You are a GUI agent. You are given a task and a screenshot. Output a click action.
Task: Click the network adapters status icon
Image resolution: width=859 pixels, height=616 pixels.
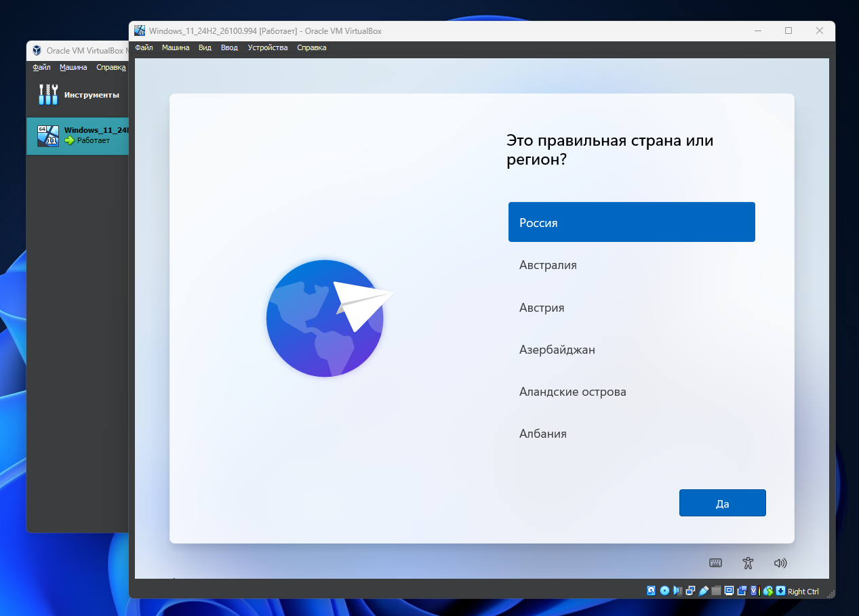pos(690,591)
